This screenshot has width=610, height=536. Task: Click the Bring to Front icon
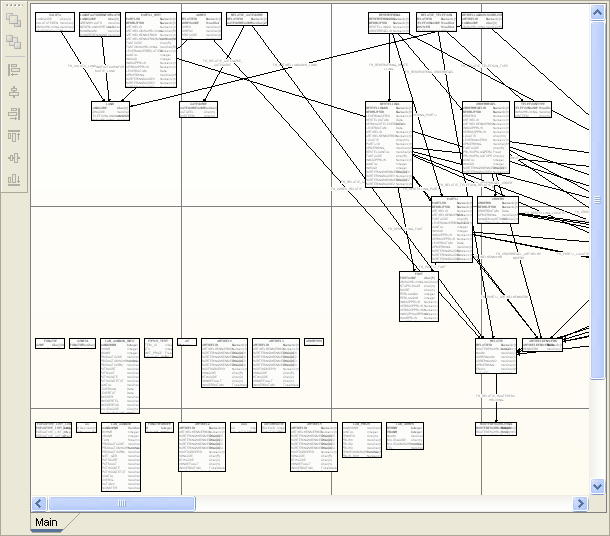click(x=14, y=19)
